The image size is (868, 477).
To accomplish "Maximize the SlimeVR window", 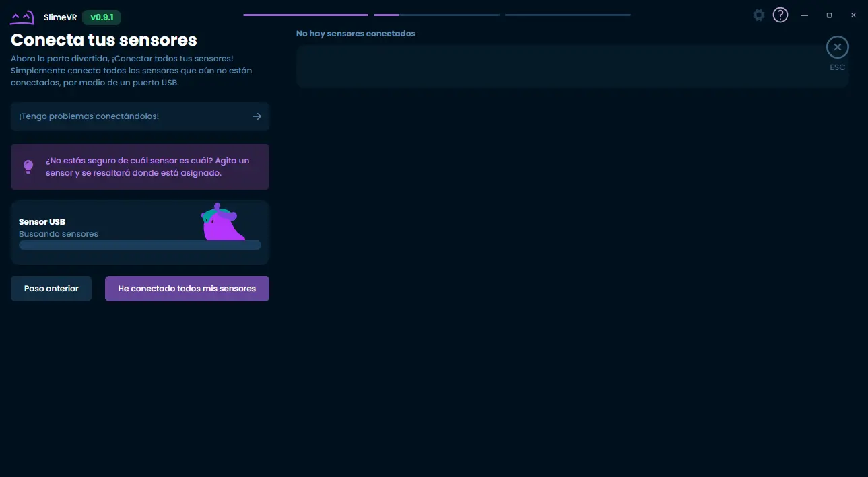I will pyautogui.click(x=829, y=15).
